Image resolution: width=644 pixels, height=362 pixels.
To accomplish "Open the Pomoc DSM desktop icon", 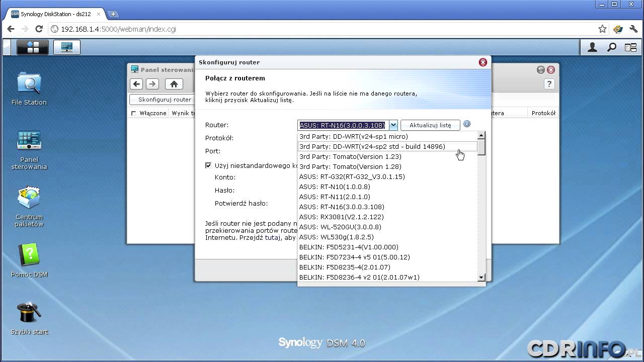I will (x=29, y=261).
